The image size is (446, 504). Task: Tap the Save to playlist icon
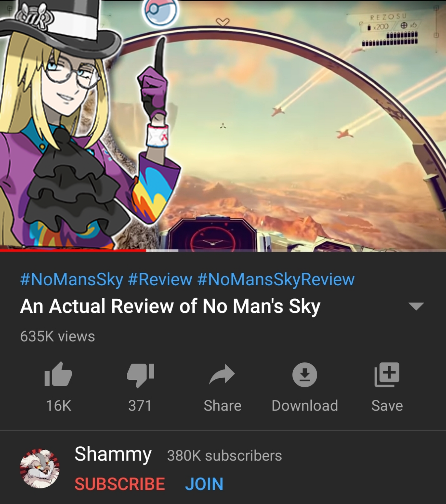[387, 375]
